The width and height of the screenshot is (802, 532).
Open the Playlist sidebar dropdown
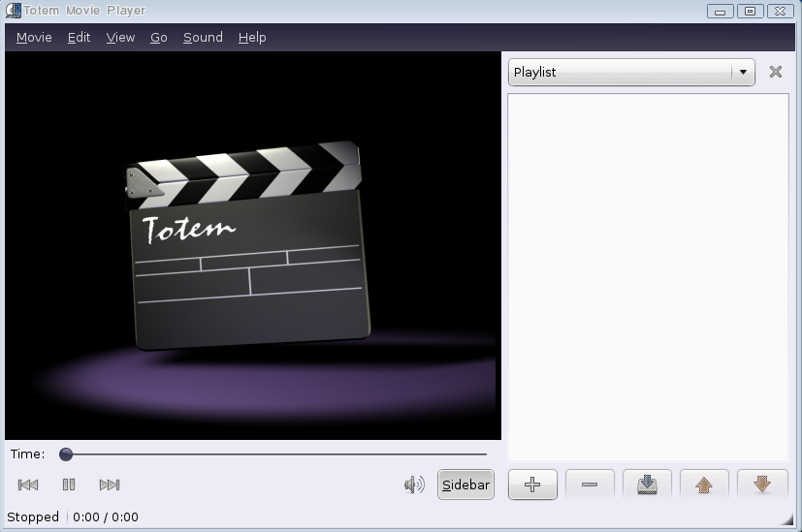click(631, 72)
